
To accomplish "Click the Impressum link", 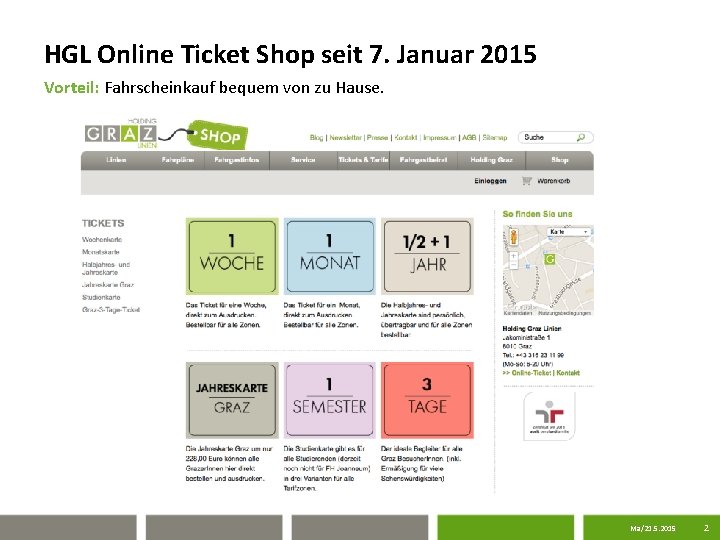I will pos(439,137).
